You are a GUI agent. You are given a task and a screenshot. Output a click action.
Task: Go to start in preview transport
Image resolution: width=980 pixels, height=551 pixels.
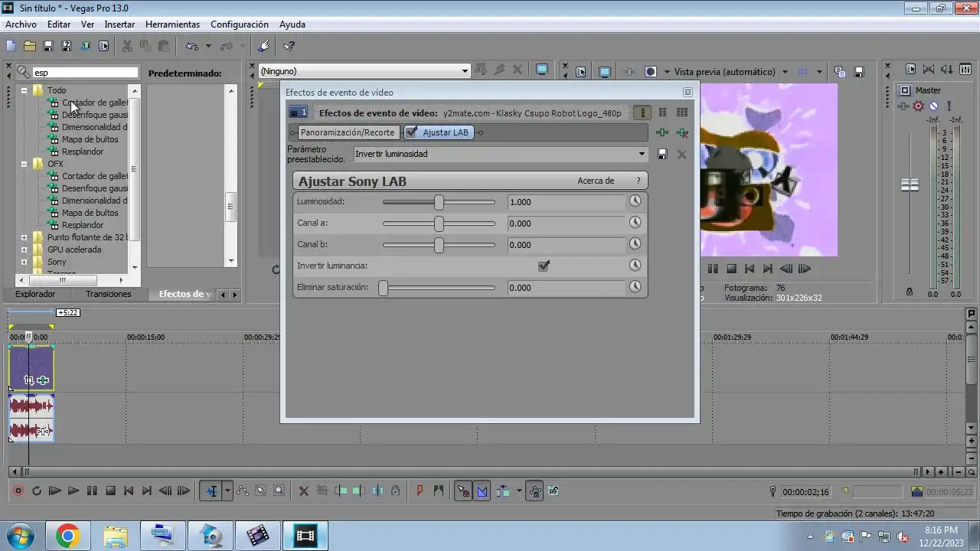750,269
